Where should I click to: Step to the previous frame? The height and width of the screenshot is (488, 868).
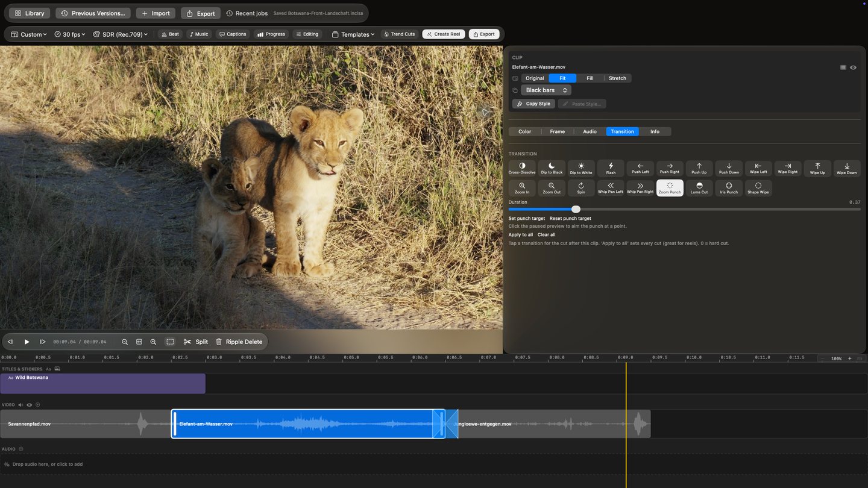pyautogui.click(x=10, y=342)
